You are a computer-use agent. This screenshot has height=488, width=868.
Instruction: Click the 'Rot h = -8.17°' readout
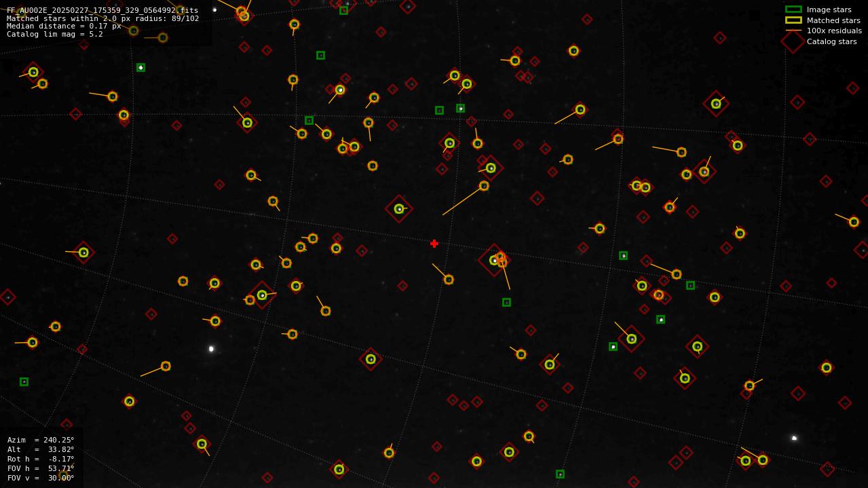41,459
